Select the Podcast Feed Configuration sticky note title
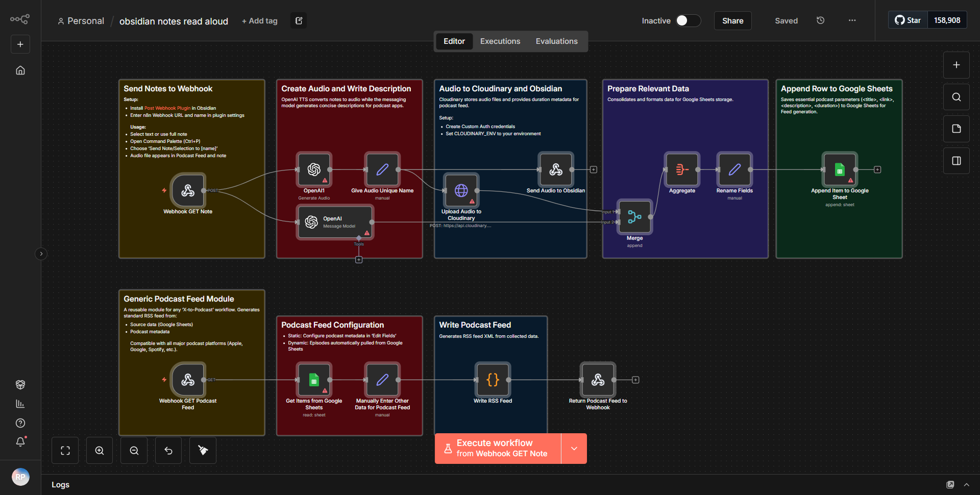980x495 pixels. [333, 325]
